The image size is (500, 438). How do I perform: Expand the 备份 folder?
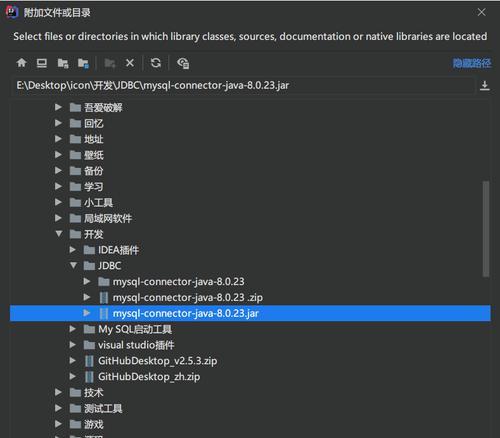58,170
